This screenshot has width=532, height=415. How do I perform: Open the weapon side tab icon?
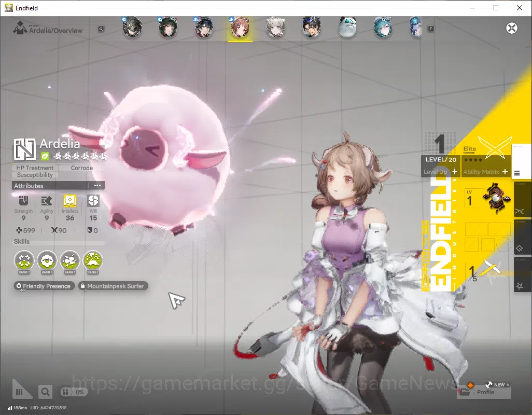[x=520, y=212]
